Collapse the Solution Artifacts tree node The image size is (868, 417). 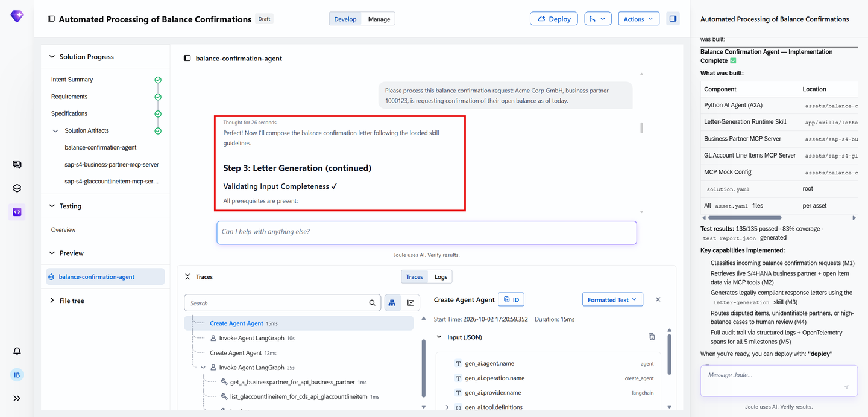[x=56, y=130]
